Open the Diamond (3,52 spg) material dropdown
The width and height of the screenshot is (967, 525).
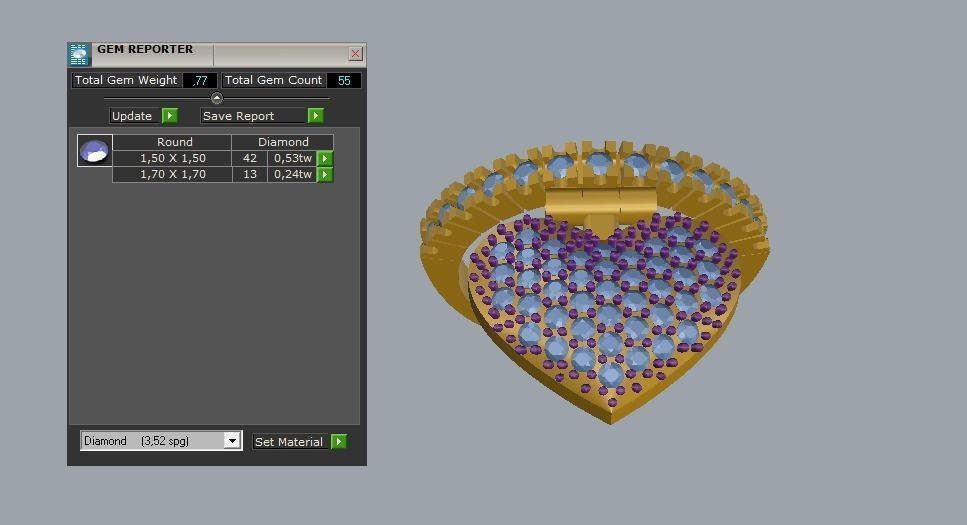point(232,440)
